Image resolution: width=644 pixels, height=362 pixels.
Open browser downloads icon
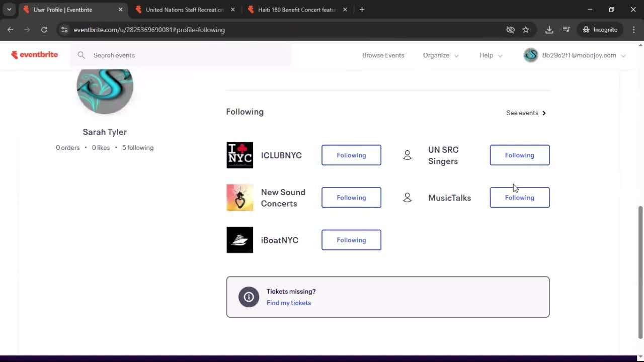point(549,30)
